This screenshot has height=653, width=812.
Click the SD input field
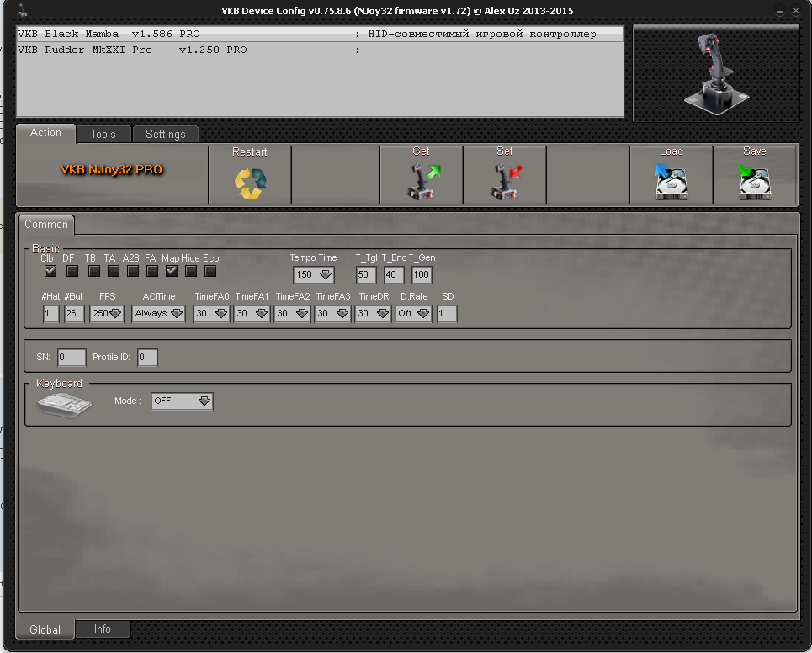point(447,313)
